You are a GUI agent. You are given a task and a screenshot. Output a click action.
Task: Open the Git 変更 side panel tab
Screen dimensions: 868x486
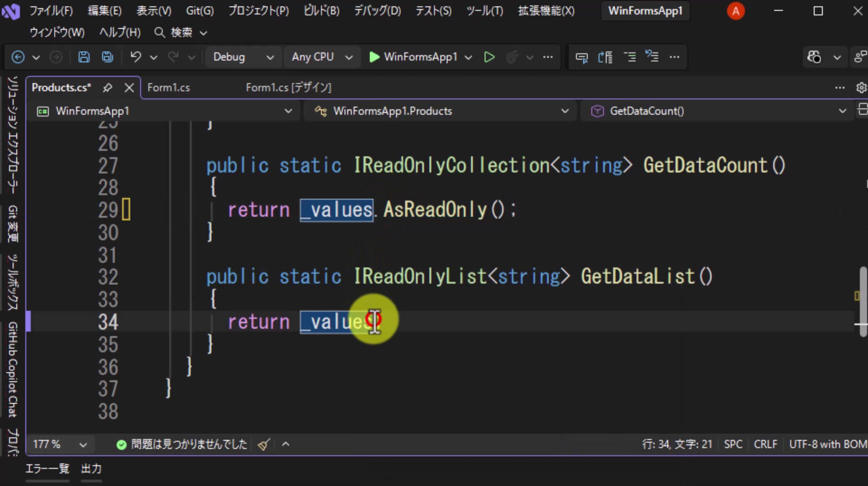pyautogui.click(x=13, y=224)
